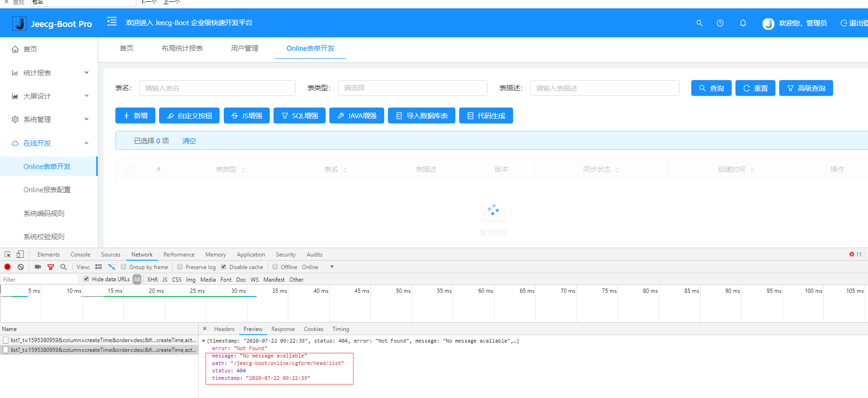Viewport: 868px width, 398px height.
Task: Click the admin user avatar
Action: [x=768, y=23]
